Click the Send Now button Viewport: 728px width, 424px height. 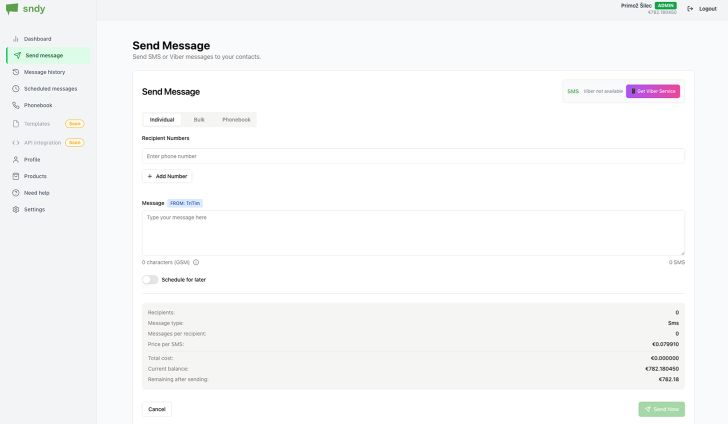tap(662, 409)
